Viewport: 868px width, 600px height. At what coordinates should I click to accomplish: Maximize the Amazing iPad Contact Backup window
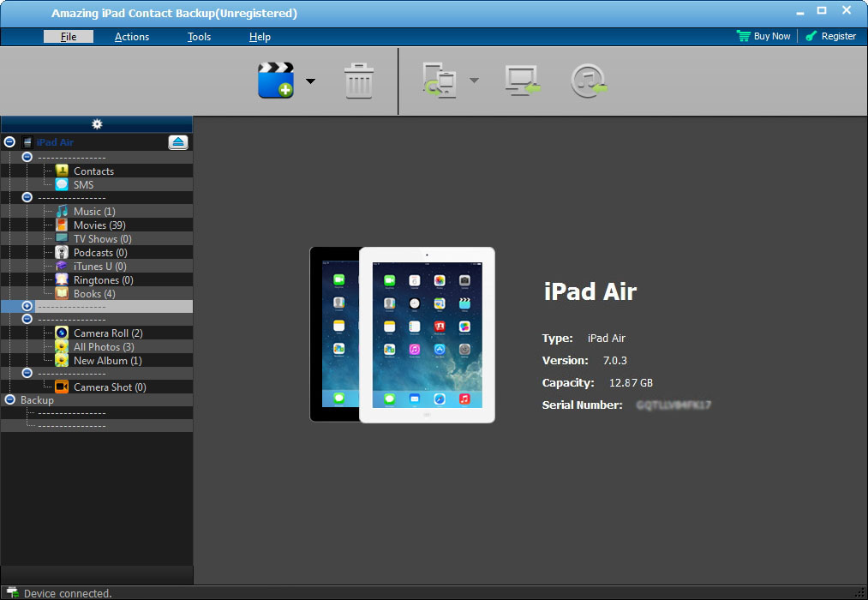(822, 10)
